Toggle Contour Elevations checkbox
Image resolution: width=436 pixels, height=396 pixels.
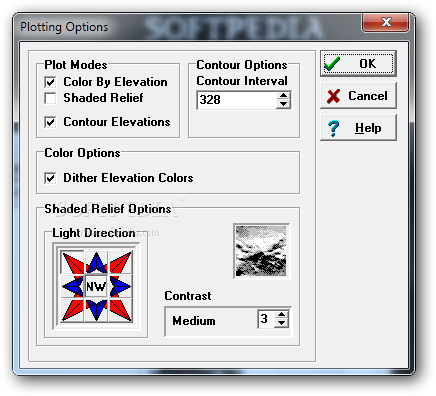coord(50,122)
